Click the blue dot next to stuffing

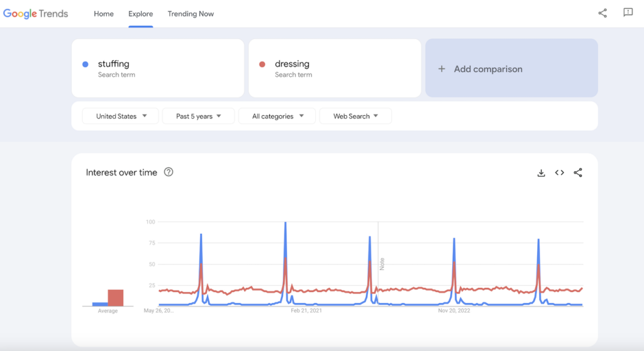86,64
